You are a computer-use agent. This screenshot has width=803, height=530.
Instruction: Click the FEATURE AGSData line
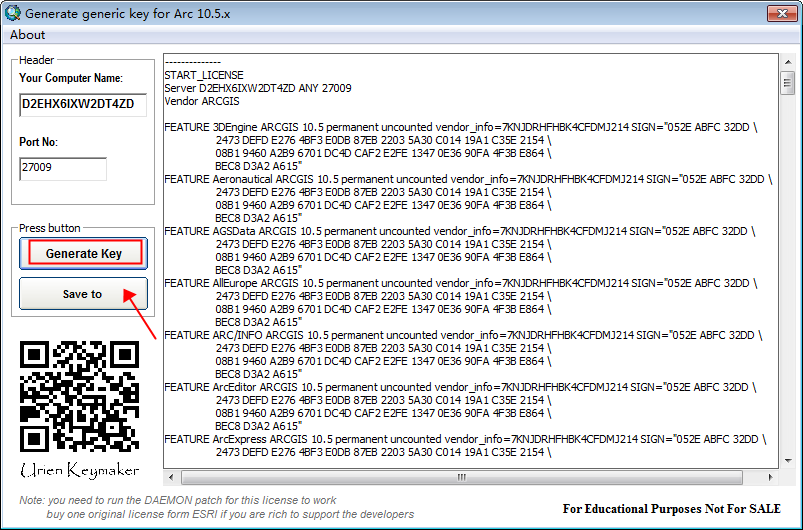click(x=460, y=231)
